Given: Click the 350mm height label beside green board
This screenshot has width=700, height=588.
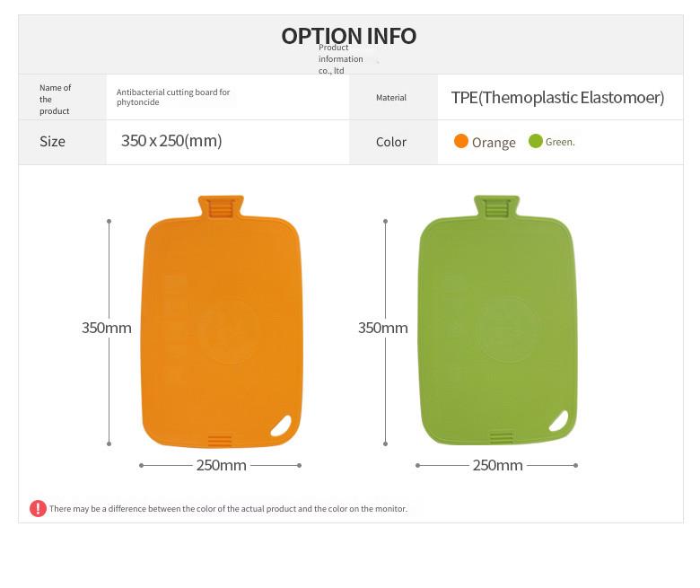Looking at the screenshot, I should (383, 328).
